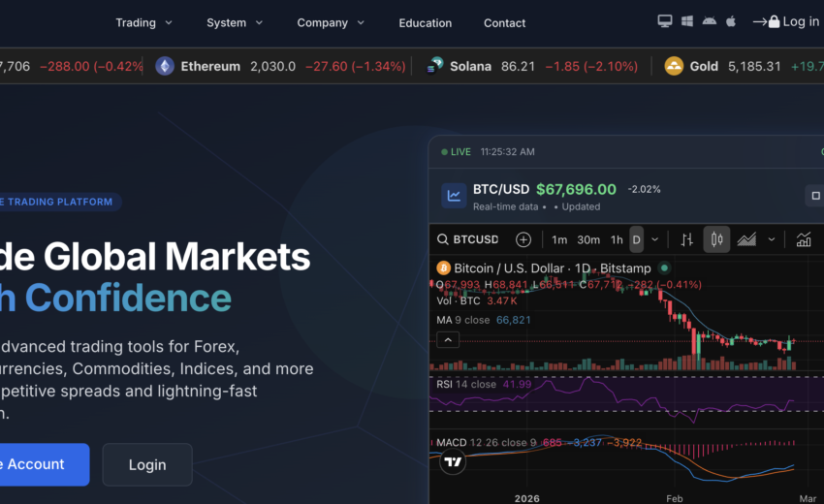Click the Ethereum change −27.60 (−1.34%)
The image size is (824, 504).
(355, 66)
